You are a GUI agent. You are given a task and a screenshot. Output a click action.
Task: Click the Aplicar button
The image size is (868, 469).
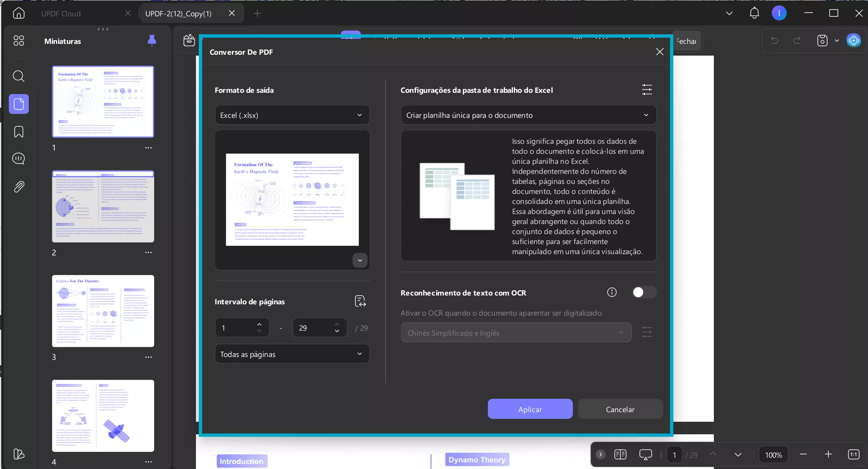tap(530, 409)
